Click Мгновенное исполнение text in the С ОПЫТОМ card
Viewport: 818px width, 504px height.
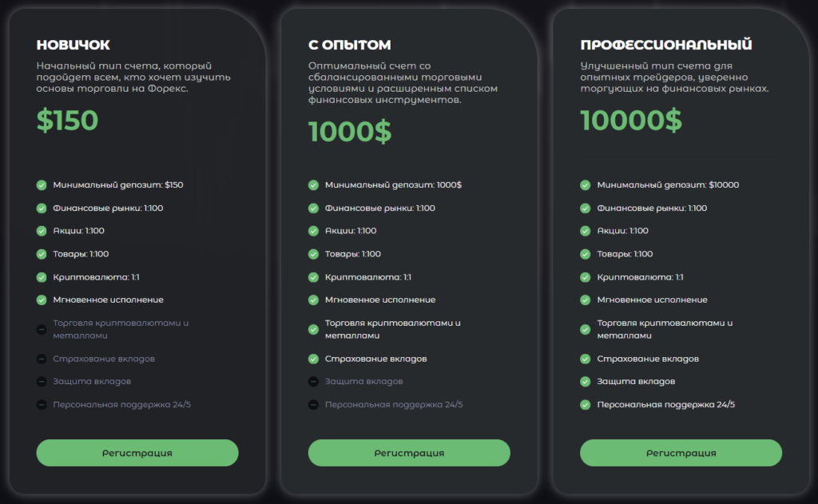[380, 300]
